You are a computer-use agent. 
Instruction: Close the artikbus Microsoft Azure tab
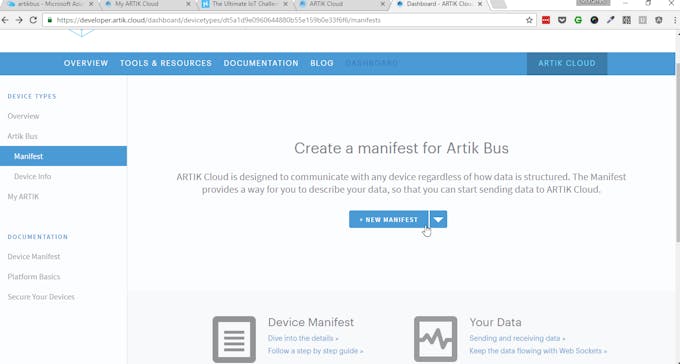click(x=91, y=4)
